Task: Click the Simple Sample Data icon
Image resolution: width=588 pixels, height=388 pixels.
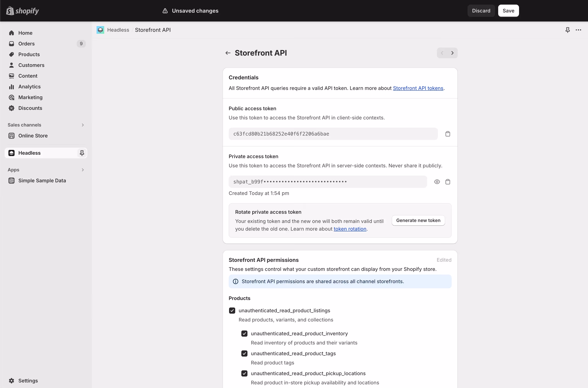Action: (11, 181)
